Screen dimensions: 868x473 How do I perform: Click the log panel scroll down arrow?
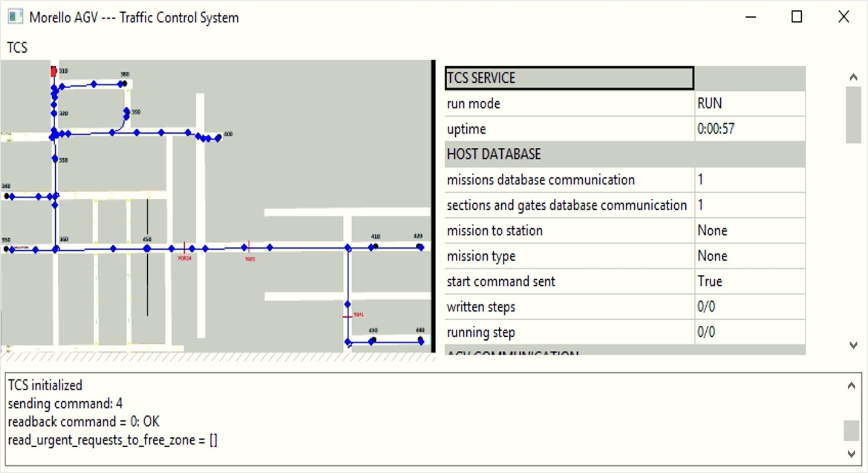coord(851,454)
